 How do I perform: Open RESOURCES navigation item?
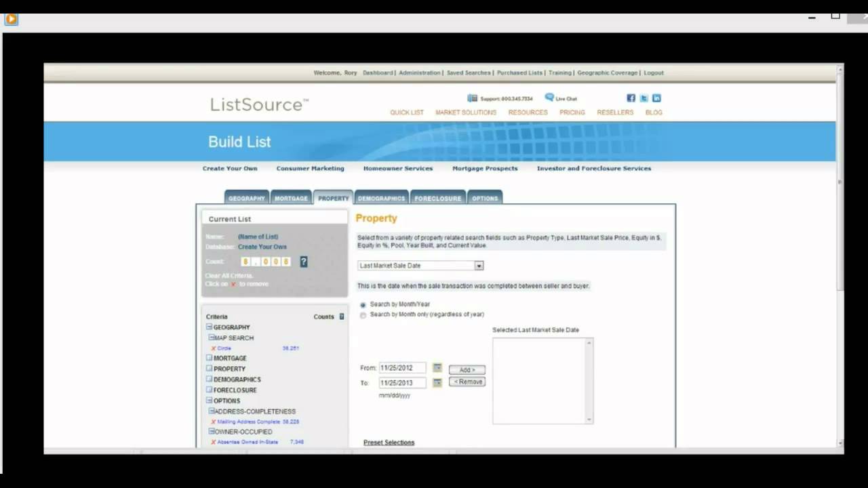tap(528, 113)
